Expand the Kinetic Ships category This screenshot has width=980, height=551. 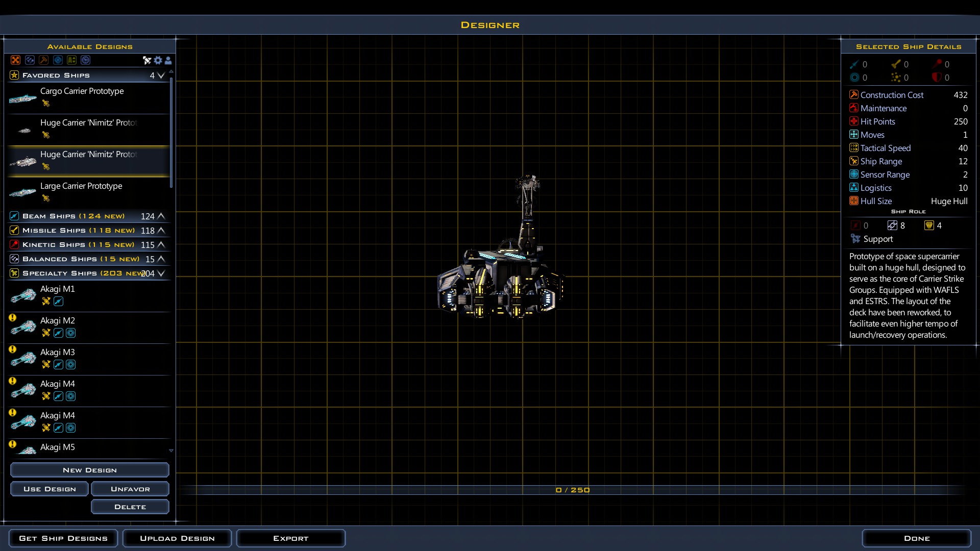pyautogui.click(x=161, y=245)
